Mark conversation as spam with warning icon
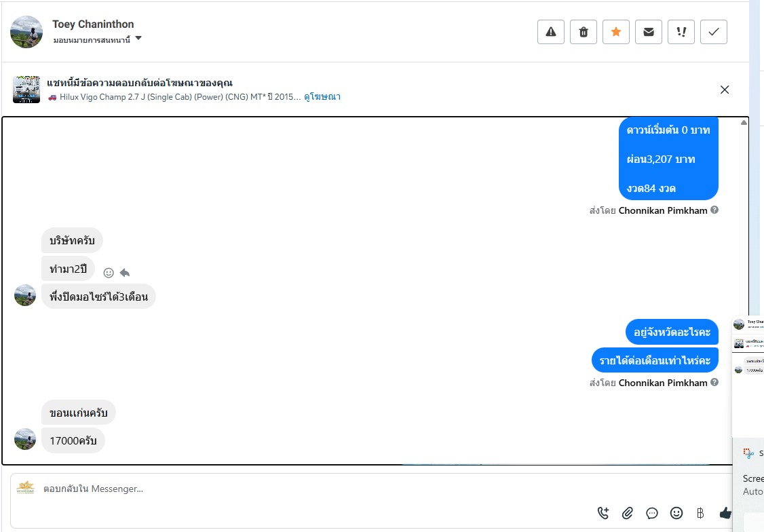764x532 pixels. point(550,32)
